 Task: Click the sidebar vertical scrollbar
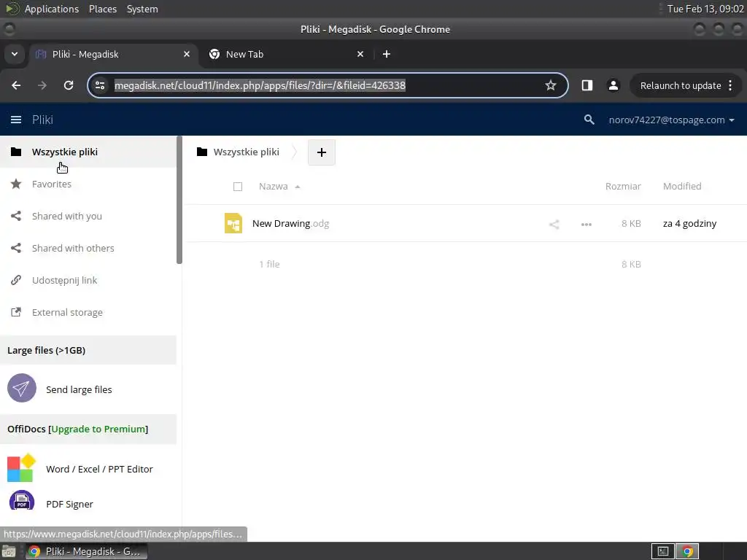click(179, 200)
